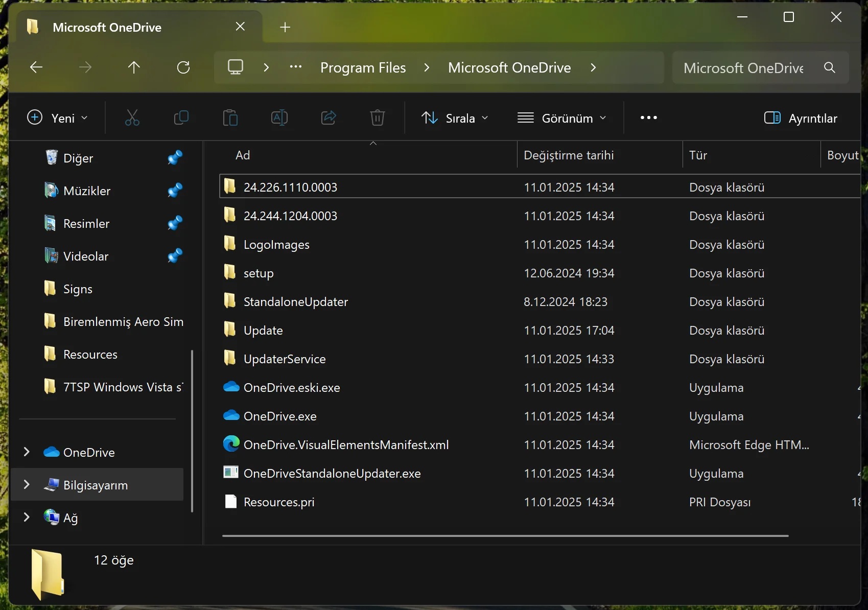Expand chevron after Microsoft OneDrive breadcrumb
The height and width of the screenshot is (610, 868).
593,67
